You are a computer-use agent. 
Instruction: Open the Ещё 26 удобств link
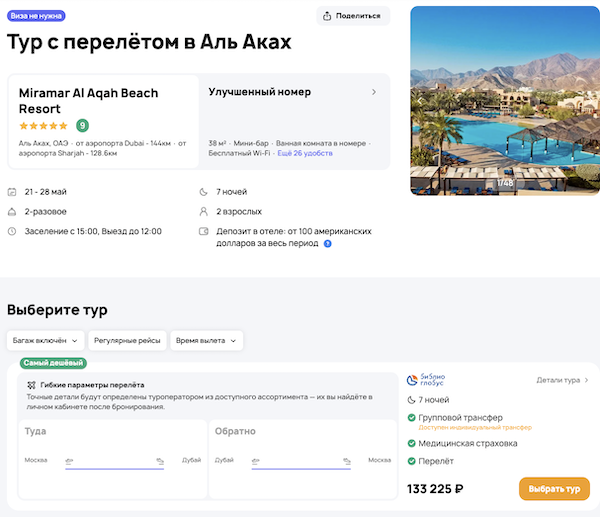coord(304,154)
